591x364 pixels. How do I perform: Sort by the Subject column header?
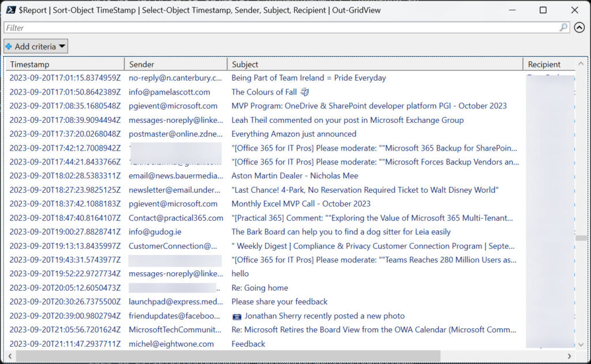coord(375,65)
